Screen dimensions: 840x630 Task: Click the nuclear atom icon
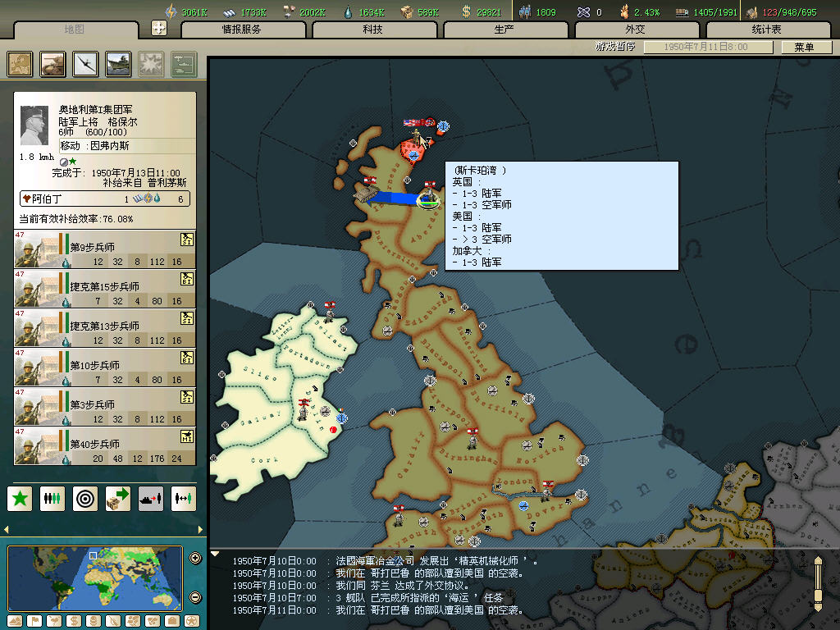pyautogui.click(x=583, y=11)
